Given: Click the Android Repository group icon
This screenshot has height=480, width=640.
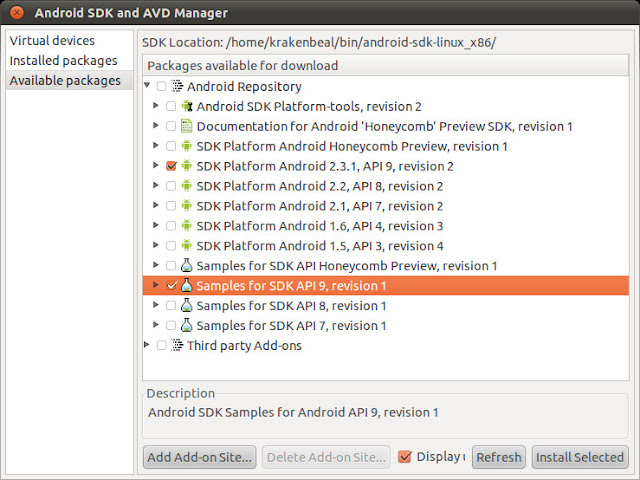Looking at the screenshot, I should [177, 86].
